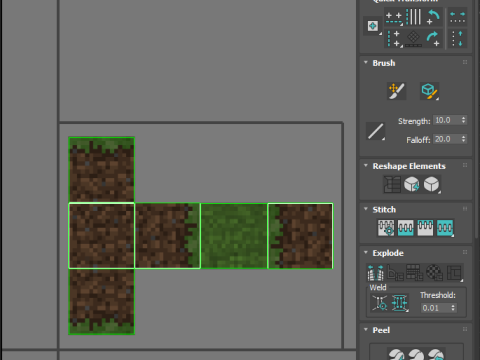Click the Flatten Custom icon
The image size is (480, 360).
tap(454, 273)
